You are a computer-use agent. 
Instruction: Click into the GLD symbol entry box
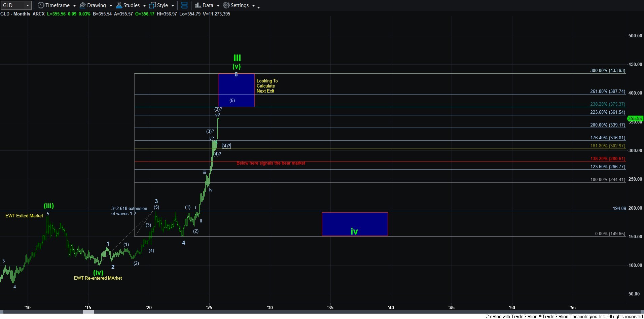[x=13, y=5]
